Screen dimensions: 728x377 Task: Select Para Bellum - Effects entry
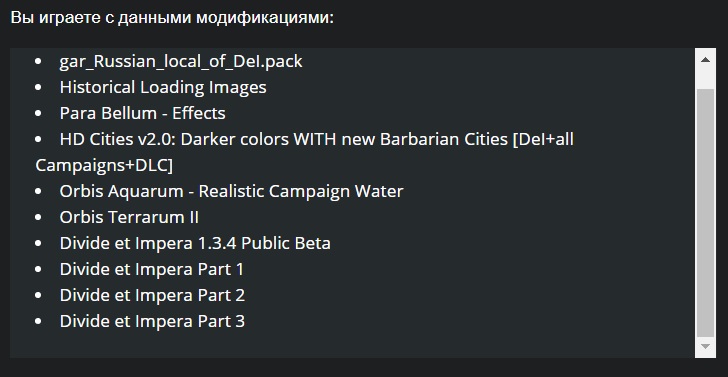click(x=143, y=113)
